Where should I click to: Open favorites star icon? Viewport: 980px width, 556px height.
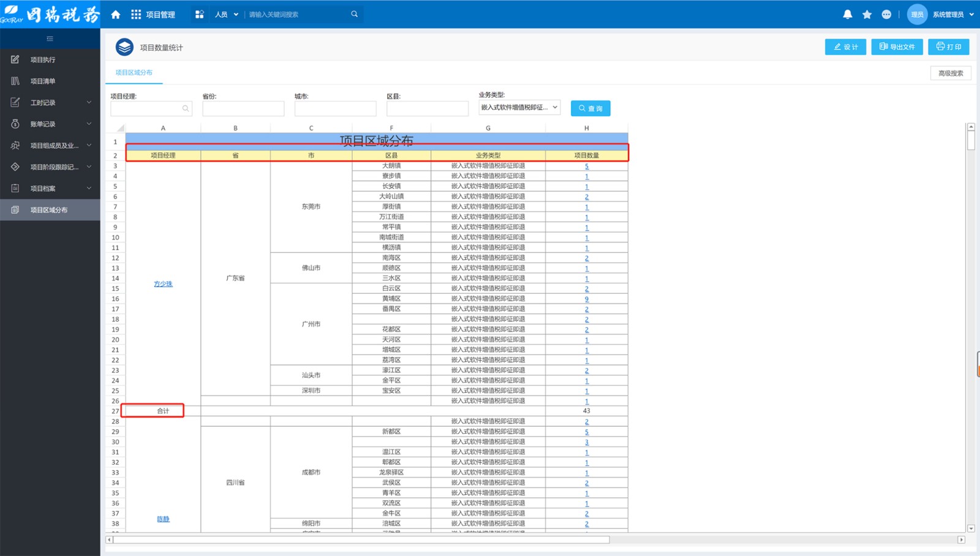(x=867, y=14)
